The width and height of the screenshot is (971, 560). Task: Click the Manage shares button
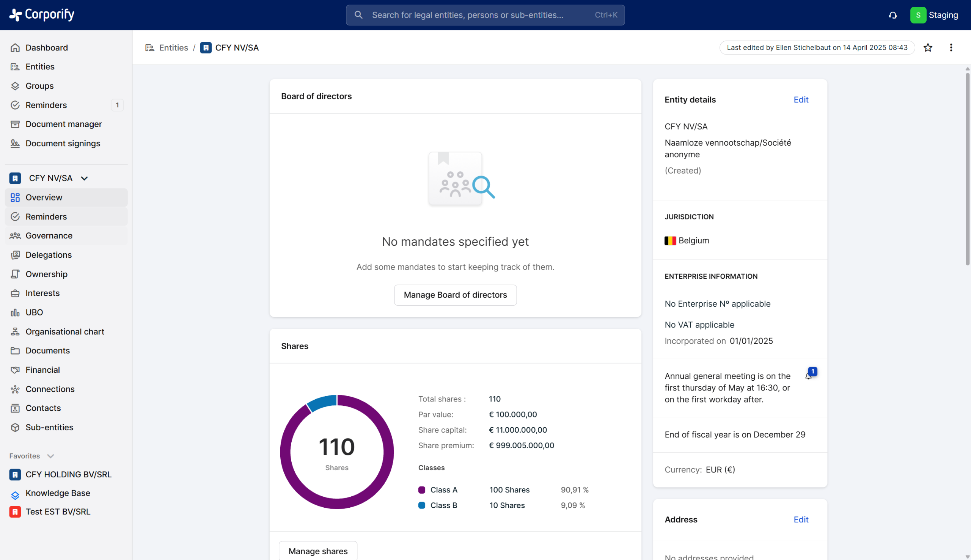[318, 551]
